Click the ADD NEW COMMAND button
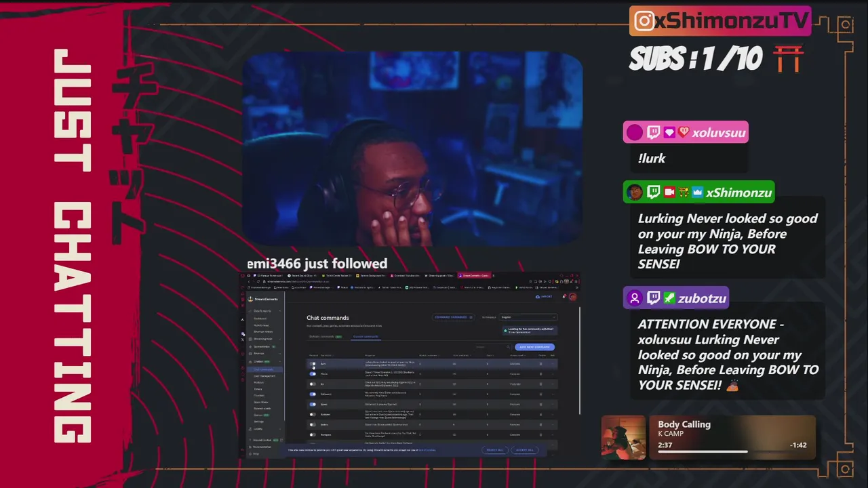 (534, 347)
